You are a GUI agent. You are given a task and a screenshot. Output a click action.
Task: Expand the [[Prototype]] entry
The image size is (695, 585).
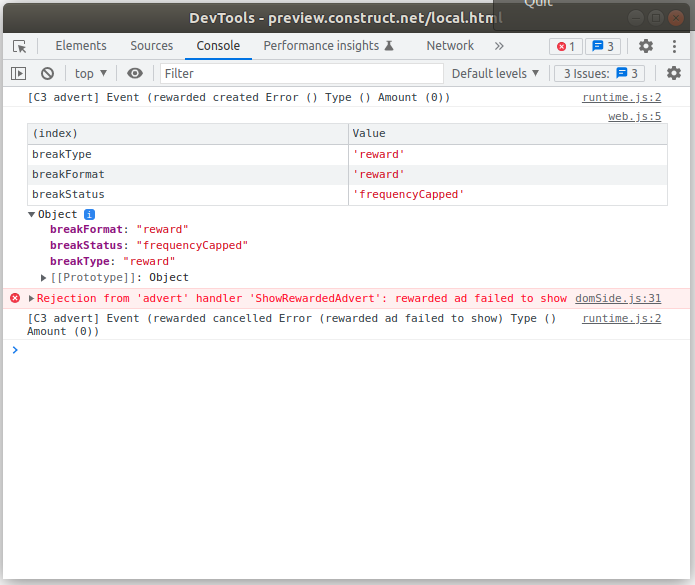point(43,278)
